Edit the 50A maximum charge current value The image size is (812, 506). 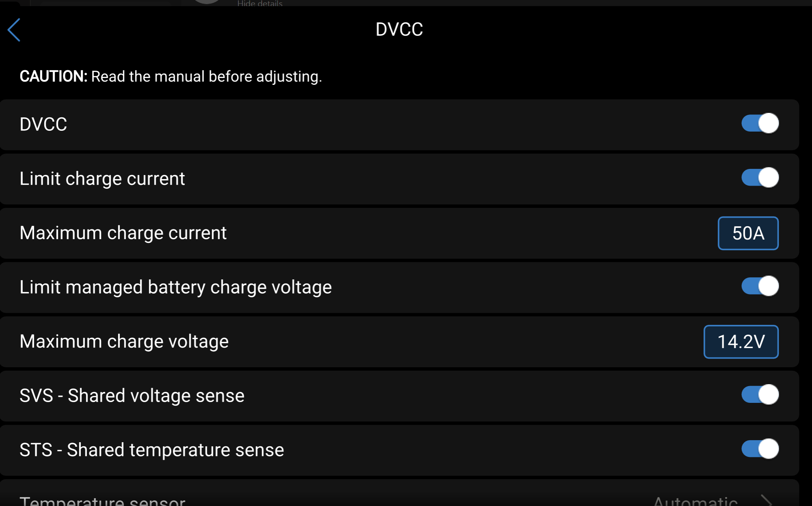click(748, 234)
